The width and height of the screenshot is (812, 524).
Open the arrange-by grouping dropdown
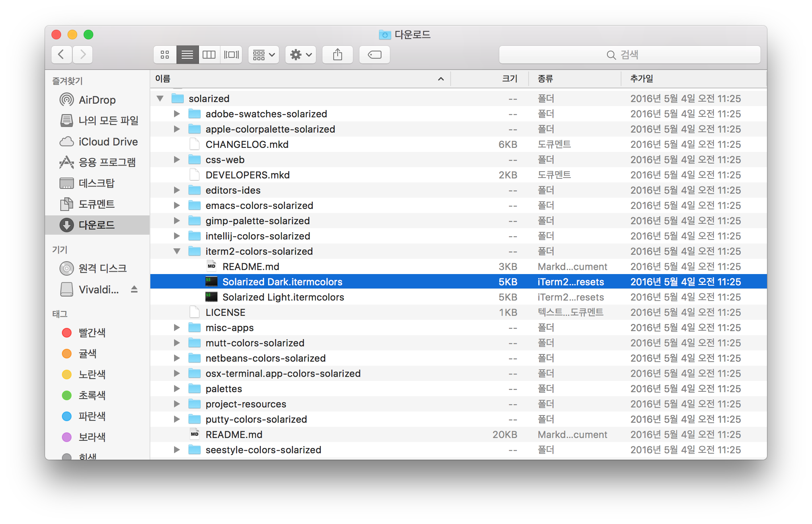point(264,55)
